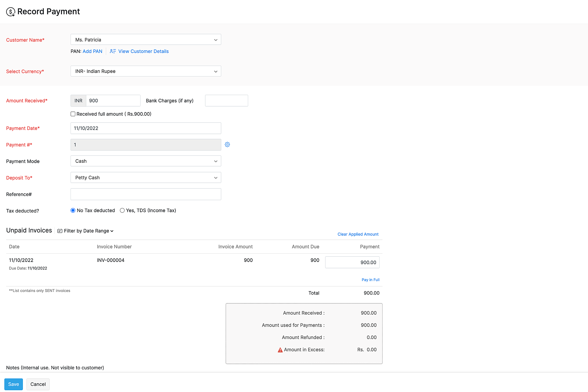Click the Record Payment dollar icon

(11, 11)
